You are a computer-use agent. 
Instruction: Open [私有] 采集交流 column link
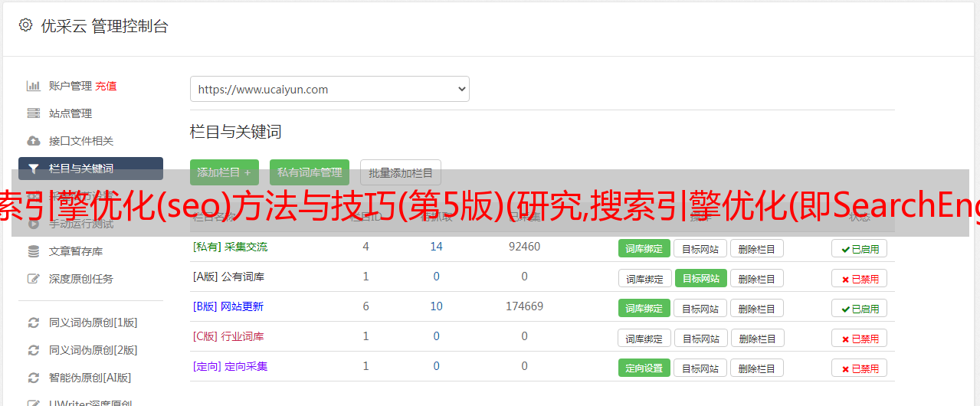tap(230, 247)
